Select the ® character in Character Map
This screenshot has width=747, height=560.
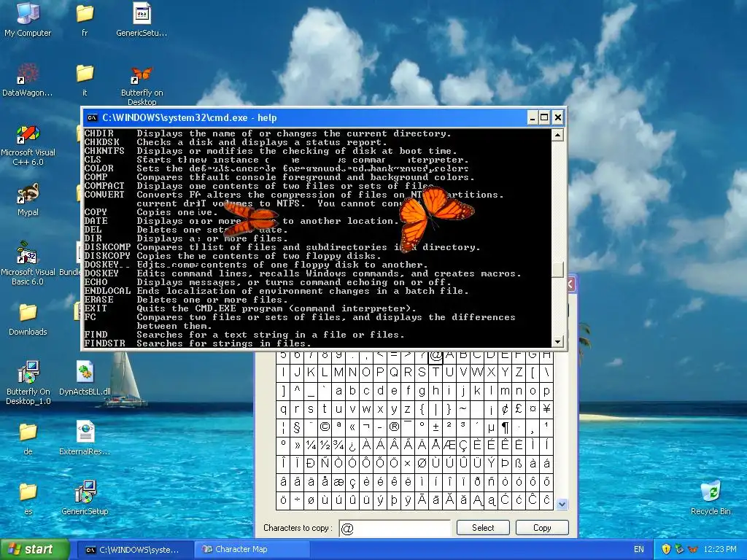394,427
